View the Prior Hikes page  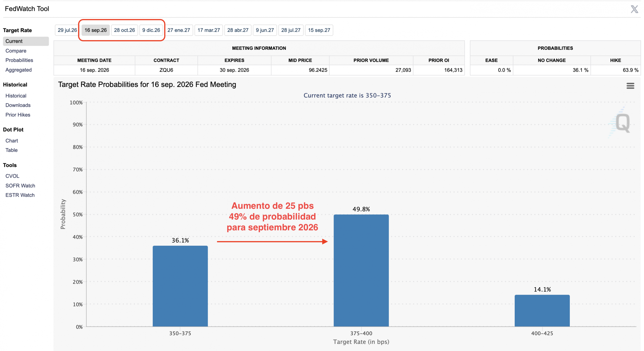[x=18, y=115]
